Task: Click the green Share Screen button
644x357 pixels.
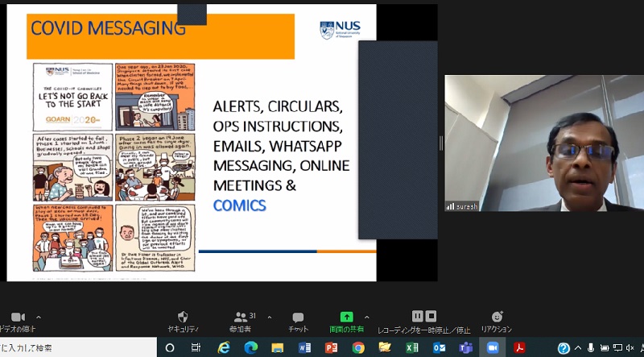Action: 347,318
